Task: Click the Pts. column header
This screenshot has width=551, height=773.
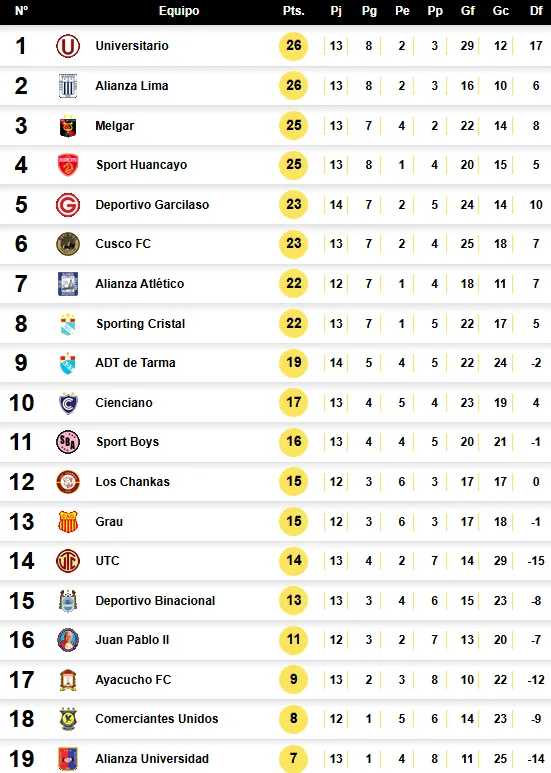Action: 293,11
